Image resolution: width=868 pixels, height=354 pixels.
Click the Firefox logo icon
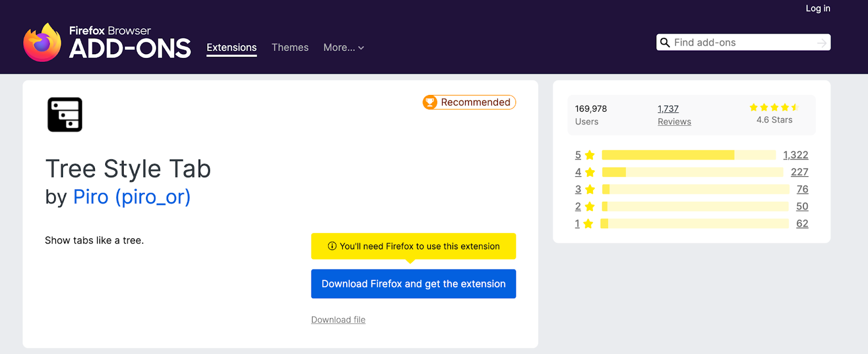tap(42, 42)
